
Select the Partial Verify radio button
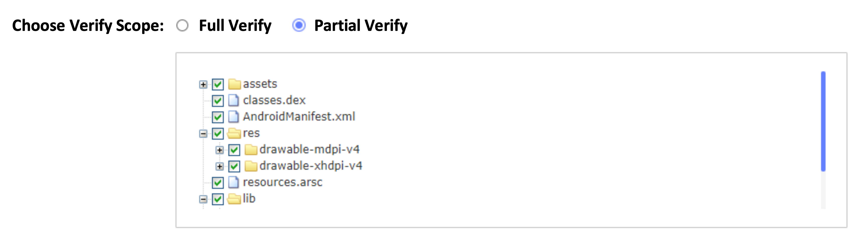click(299, 26)
